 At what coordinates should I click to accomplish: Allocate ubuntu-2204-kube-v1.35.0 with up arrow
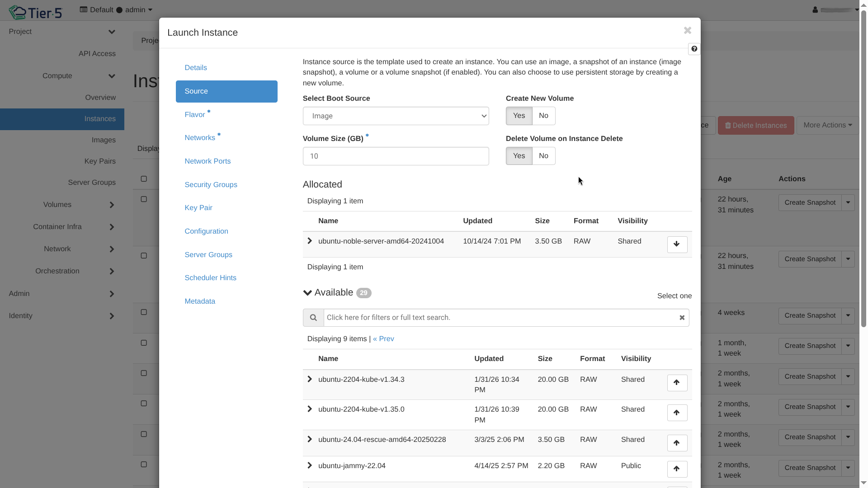pyautogui.click(x=677, y=413)
